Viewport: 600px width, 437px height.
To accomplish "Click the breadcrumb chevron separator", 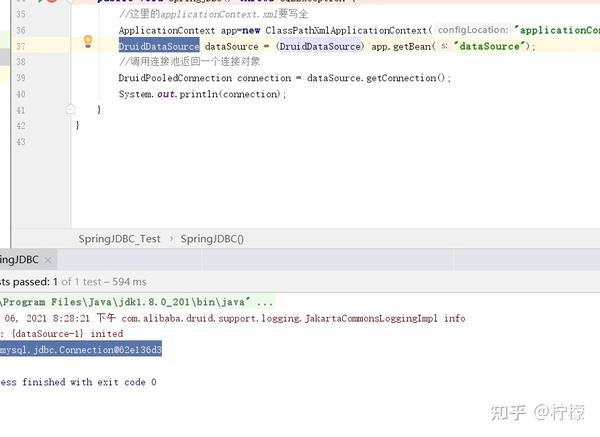I will (x=171, y=239).
